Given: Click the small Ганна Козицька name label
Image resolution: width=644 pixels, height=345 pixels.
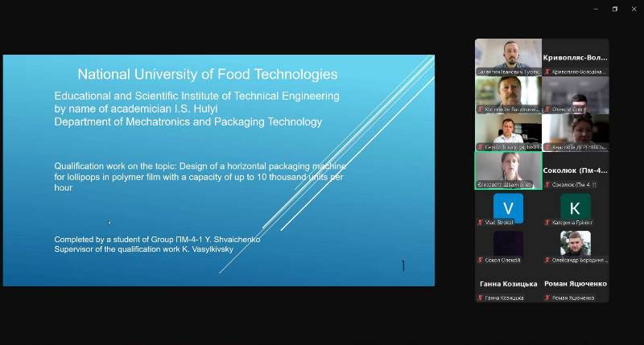Looking at the screenshot, I should point(504,298).
